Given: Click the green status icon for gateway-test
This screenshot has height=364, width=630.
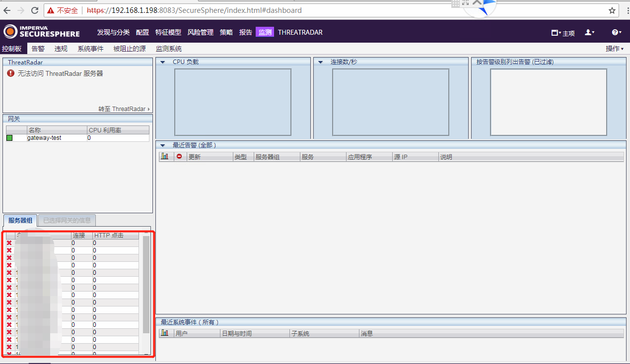Looking at the screenshot, I should 9,138.
